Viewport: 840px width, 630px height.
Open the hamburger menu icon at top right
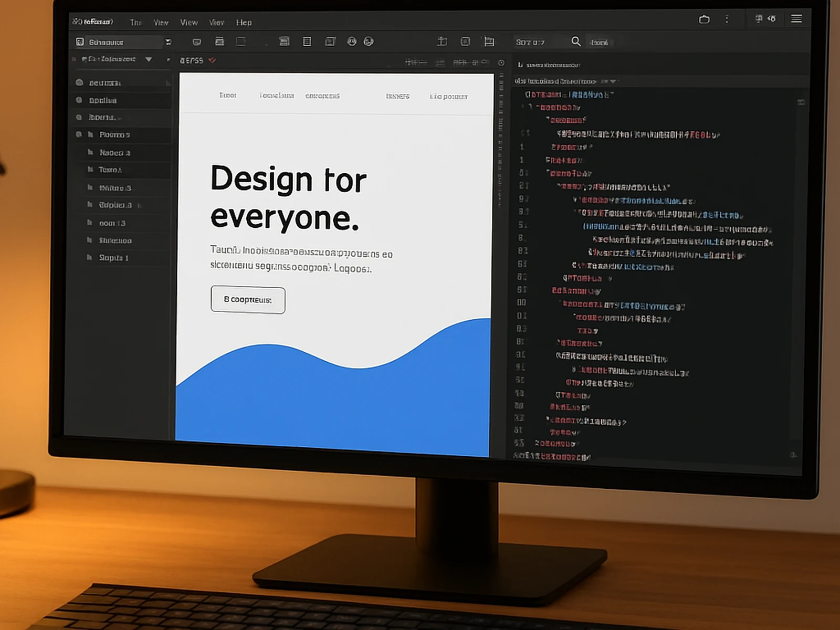pos(796,19)
